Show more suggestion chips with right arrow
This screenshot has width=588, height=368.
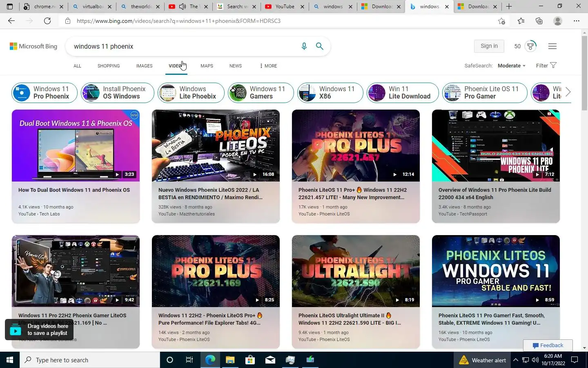(568, 92)
